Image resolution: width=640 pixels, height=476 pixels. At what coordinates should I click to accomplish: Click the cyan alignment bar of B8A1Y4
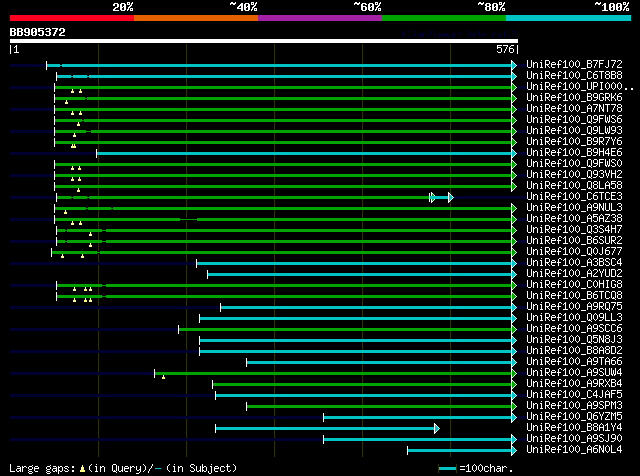coord(325,428)
